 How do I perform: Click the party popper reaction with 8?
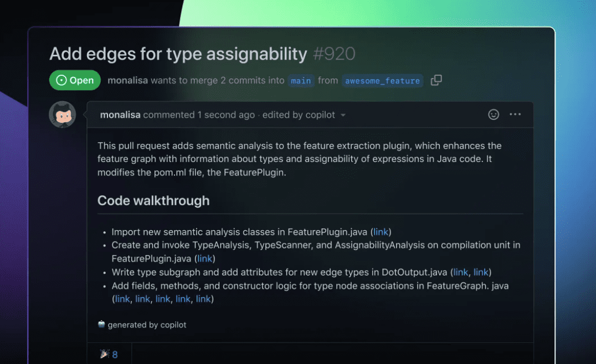[109, 354]
